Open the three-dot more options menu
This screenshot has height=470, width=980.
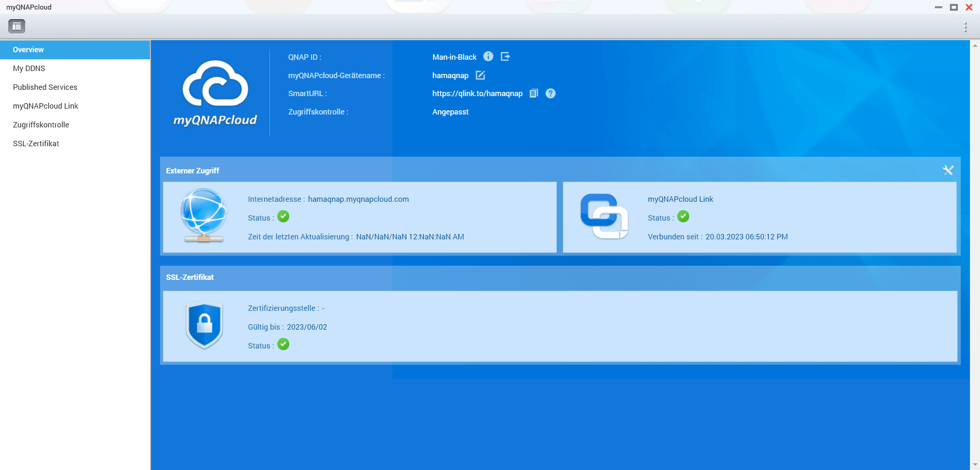click(965, 27)
